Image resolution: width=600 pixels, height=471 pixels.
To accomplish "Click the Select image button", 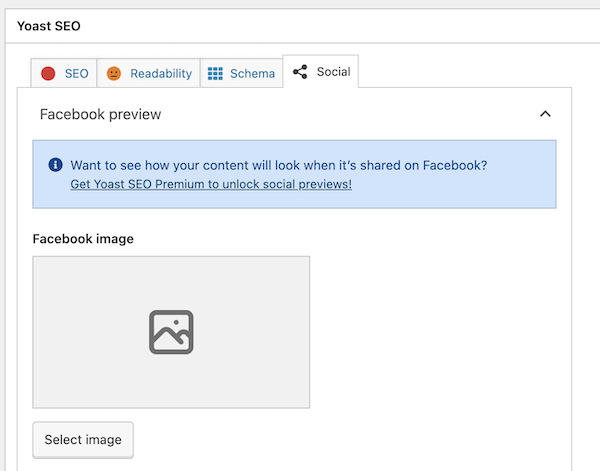I will pos(83,440).
